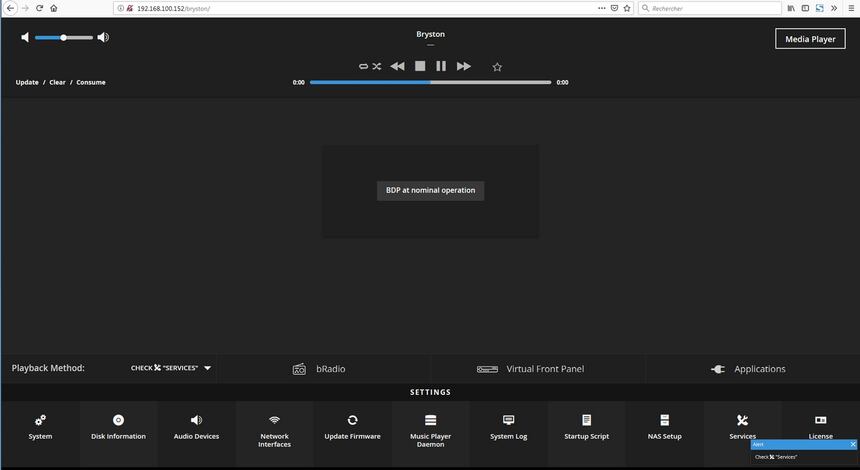Open the page actions three-dot menu
Image resolution: width=860 pixels, height=470 pixels.
coord(602,8)
